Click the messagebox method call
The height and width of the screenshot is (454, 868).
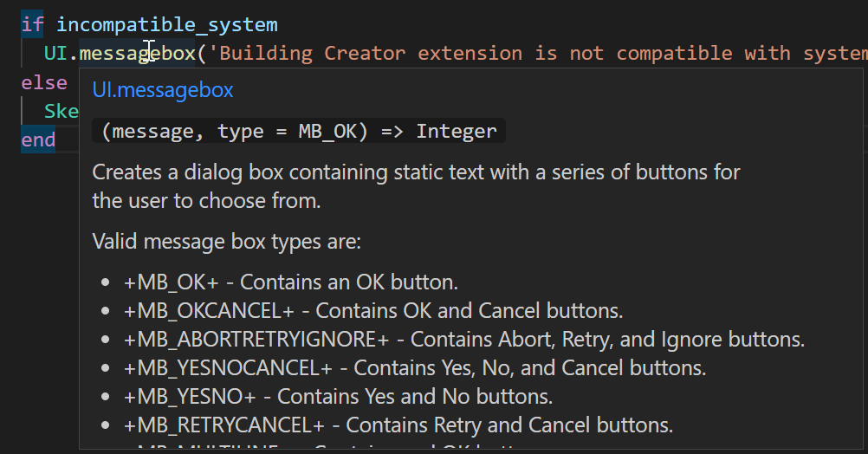pos(137,53)
